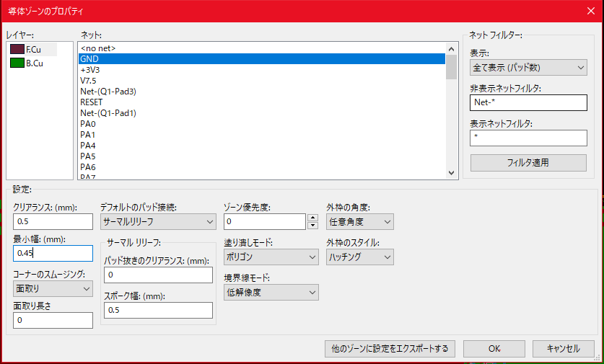The height and width of the screenshot is (364, 604).
Task: Open the 外枠の角度 dropdown
Action: 360,221
